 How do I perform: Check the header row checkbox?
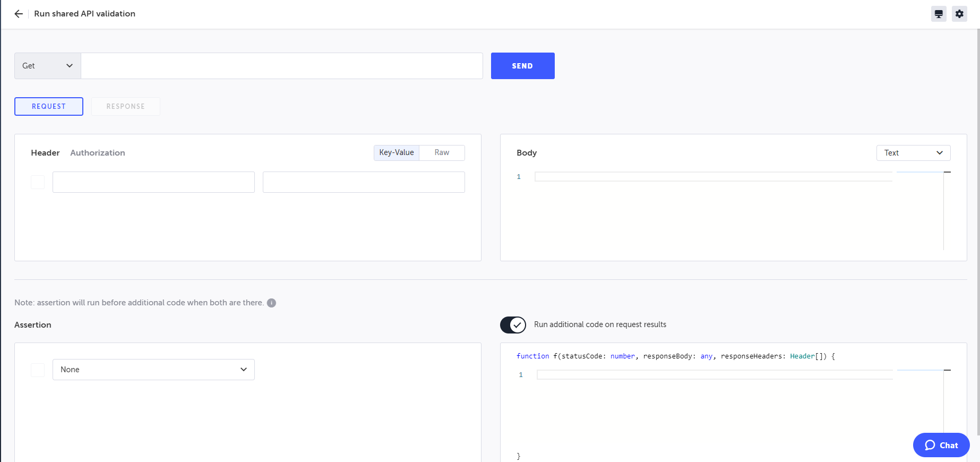(x=38, y=182)
